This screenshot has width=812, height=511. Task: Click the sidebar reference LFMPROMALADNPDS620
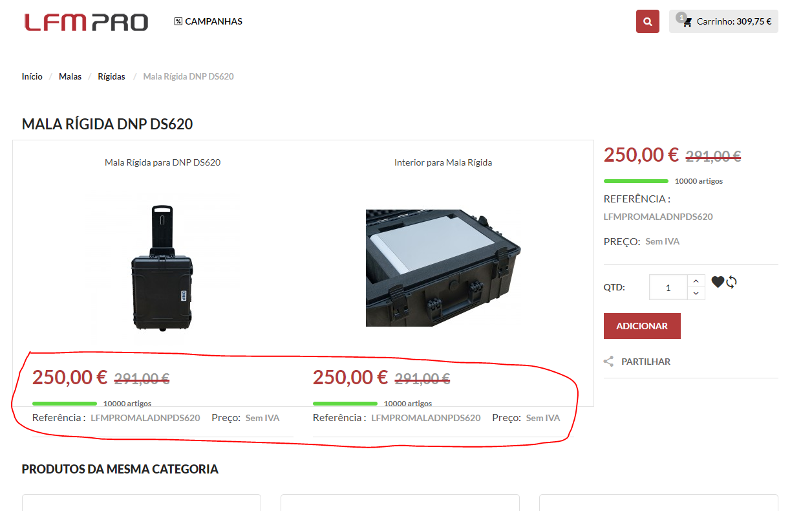point(658,217)
